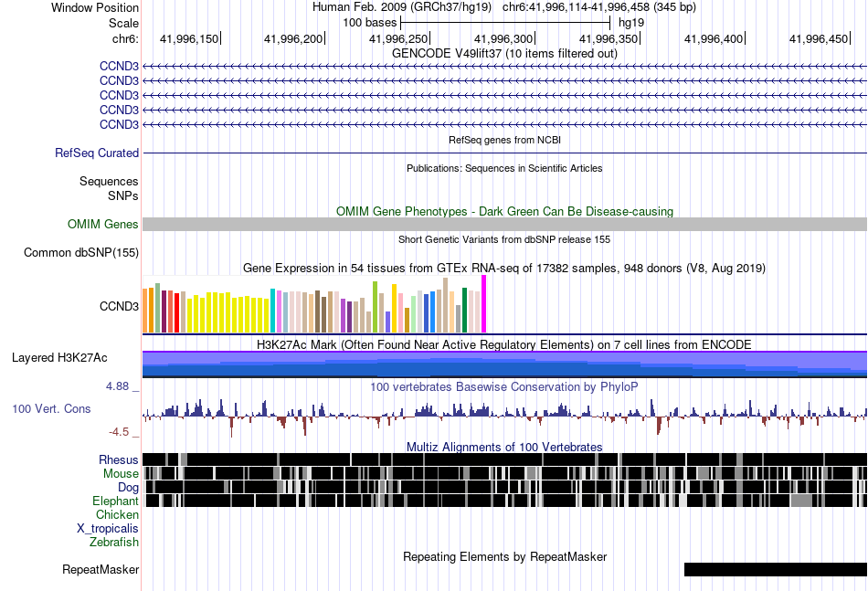Viewport: 868px width, 591px height.
Task: Click the -4.5 PhyloP minimum value
Action: pos(119,432)
